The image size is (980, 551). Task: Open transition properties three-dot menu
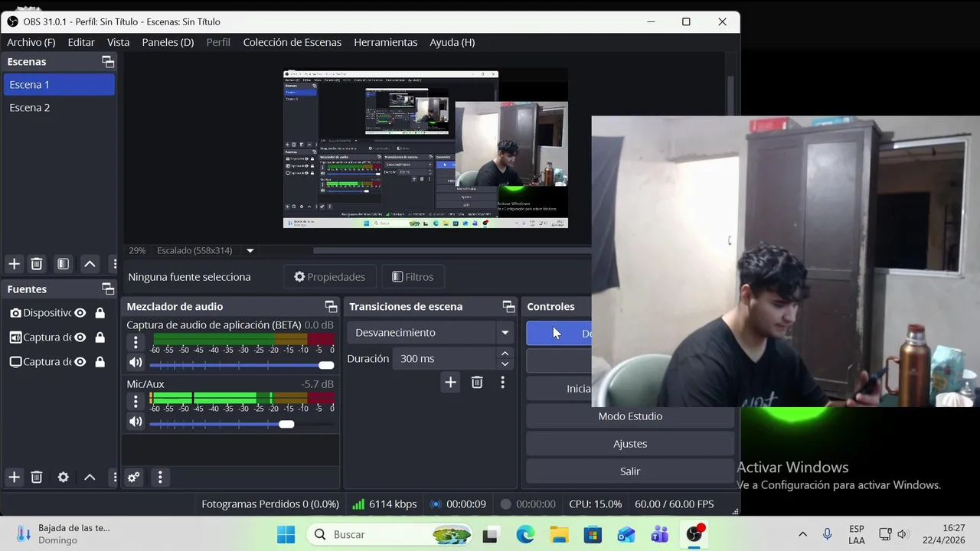tap(503, 382)
